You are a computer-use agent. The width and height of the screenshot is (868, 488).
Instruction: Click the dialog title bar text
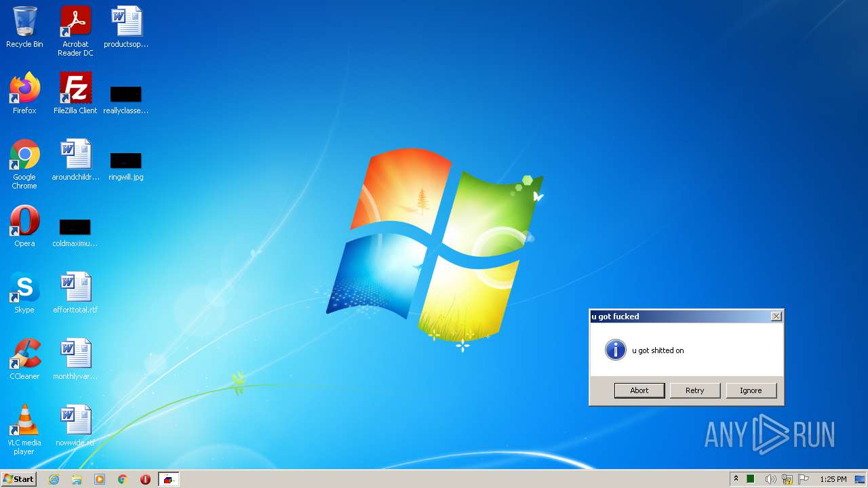(615, 317)
